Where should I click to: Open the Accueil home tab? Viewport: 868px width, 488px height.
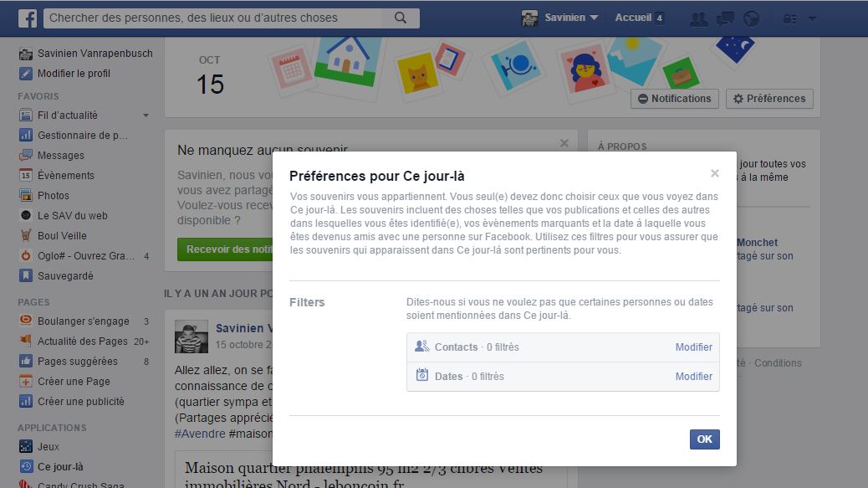pos(633,18)
